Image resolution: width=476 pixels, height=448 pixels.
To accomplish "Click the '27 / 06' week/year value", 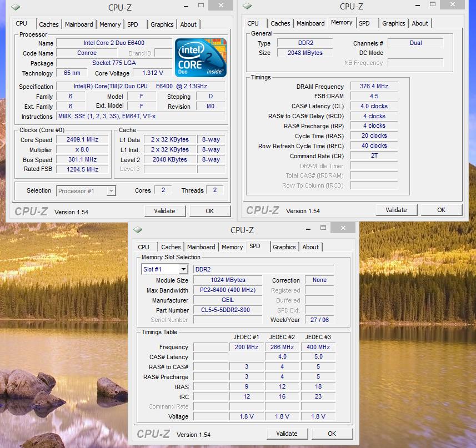I will 319,320.
